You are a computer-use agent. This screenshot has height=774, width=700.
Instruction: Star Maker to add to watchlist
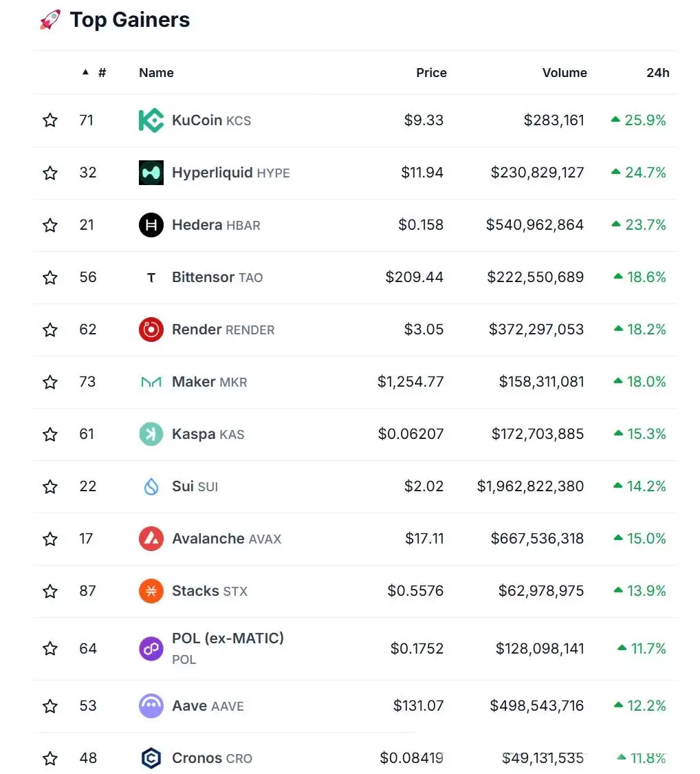point(50,382)
